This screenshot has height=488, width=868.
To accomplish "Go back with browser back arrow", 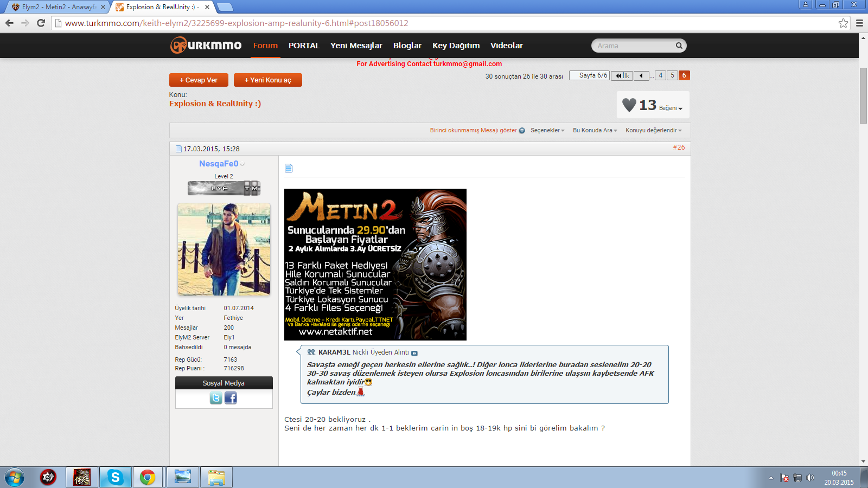I will point(9,23).
